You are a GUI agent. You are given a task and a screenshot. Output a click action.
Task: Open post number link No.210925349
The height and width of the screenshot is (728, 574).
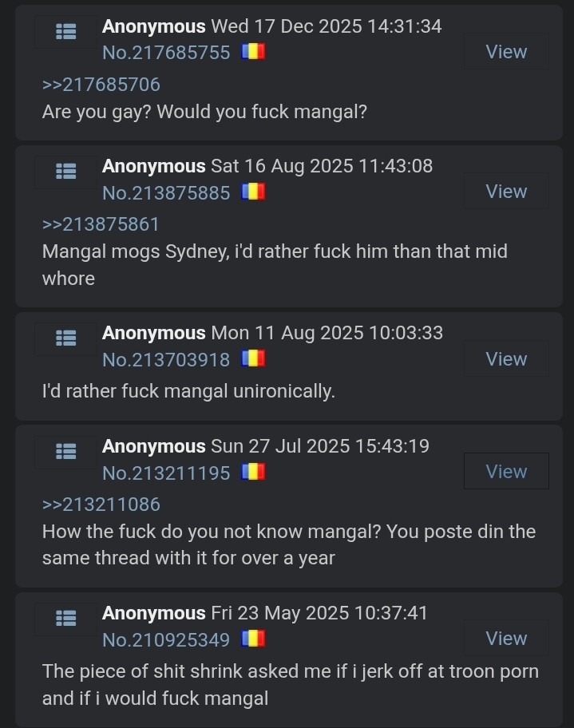click(x=166, y=640)
